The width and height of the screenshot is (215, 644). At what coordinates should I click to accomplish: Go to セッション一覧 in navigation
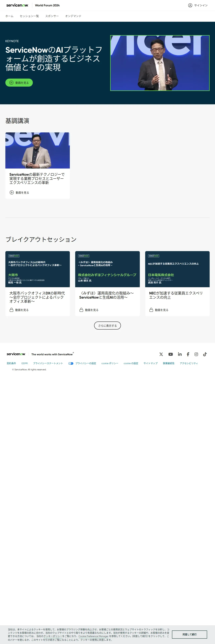tap(29, 16)
